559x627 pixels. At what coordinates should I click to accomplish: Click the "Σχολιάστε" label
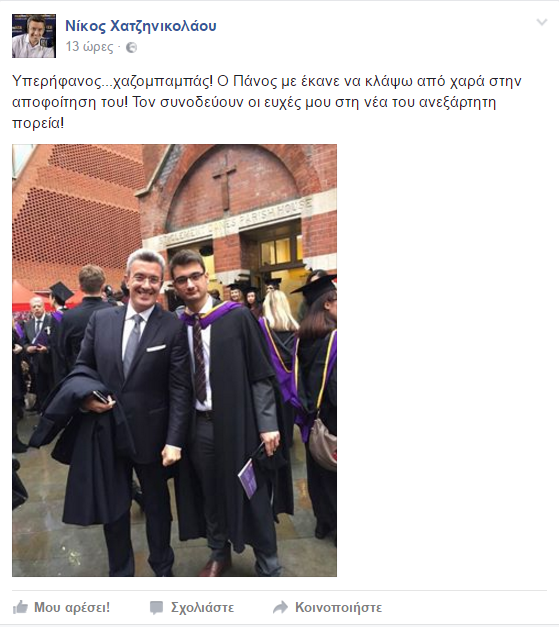202,607
